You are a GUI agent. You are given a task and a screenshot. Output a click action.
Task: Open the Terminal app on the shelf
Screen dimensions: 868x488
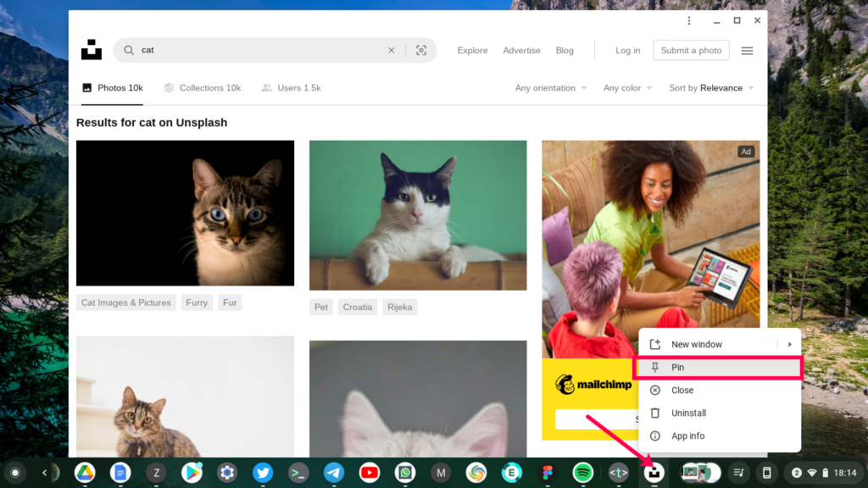coord(298,473)
